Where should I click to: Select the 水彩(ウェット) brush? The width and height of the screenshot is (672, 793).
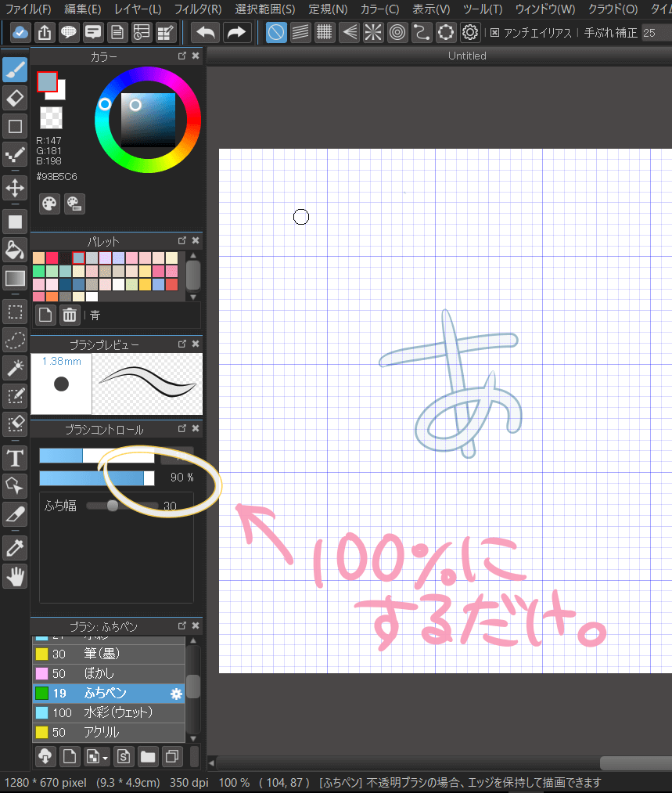(x=109, y=712)
